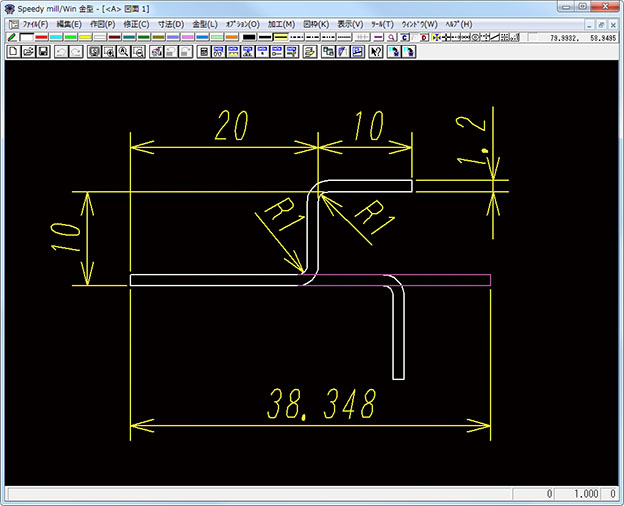The width and height of the screenshot is (624, 506).
Task: Click the Undo arrow icon
Action: 61,51
